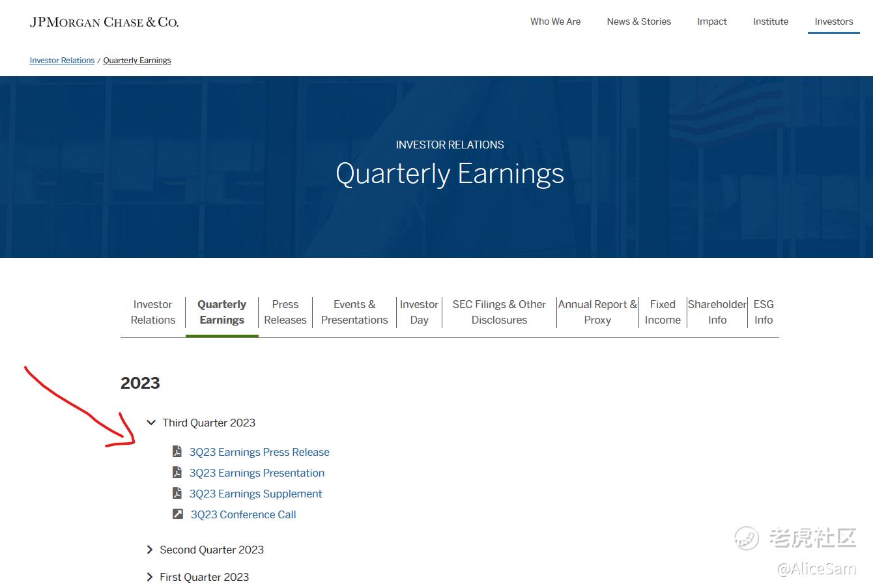Open SEC Filings & Other Disclosures tab
873x588 pixels.
click(499, 312)
